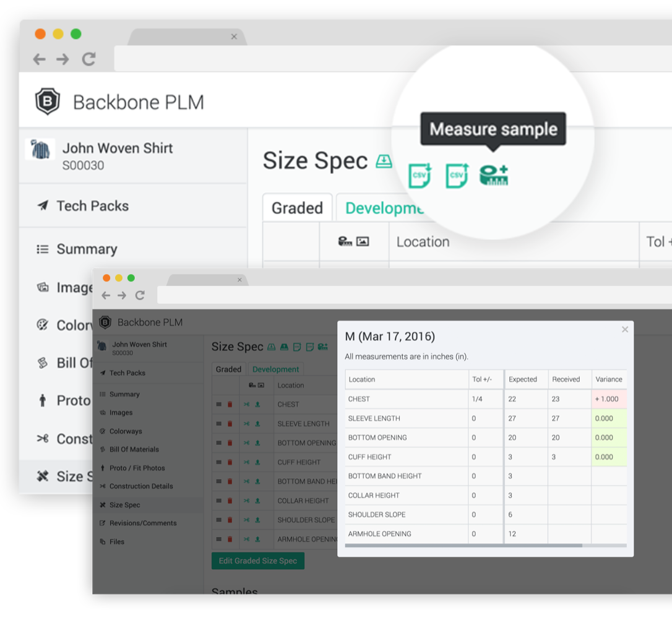Click John Woven Shirt thumbnail in back window
The image size is (672, 620).
(x=40, y=149)
